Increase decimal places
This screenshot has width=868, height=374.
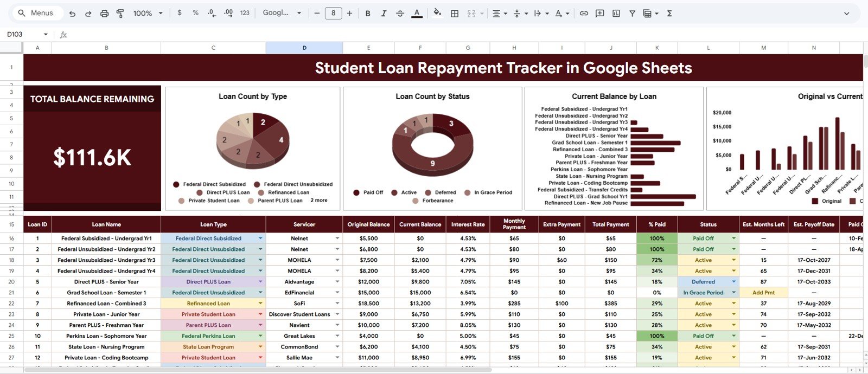[228, 13]
